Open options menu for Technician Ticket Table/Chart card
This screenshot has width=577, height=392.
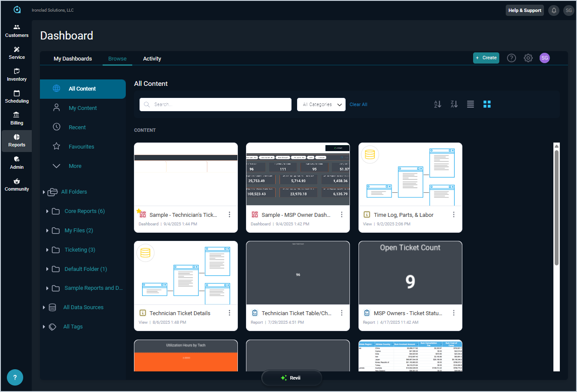[x=342, y=313]
